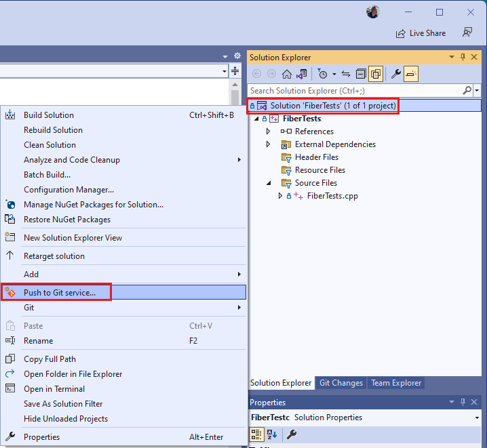This screenshot has height=448, width=487.
Task: Click the Home icon in Solution Explorer toolbar
Action: (x=287, y=74)
